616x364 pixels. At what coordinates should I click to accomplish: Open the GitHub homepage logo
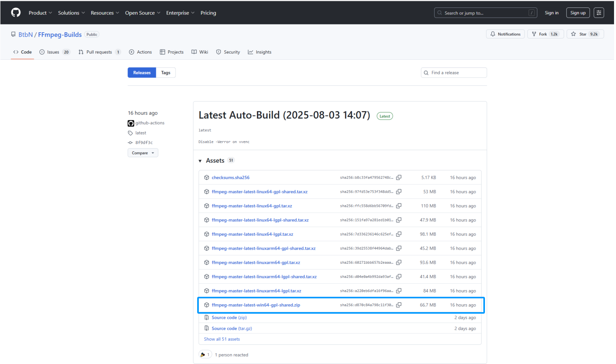click(16, 13)
